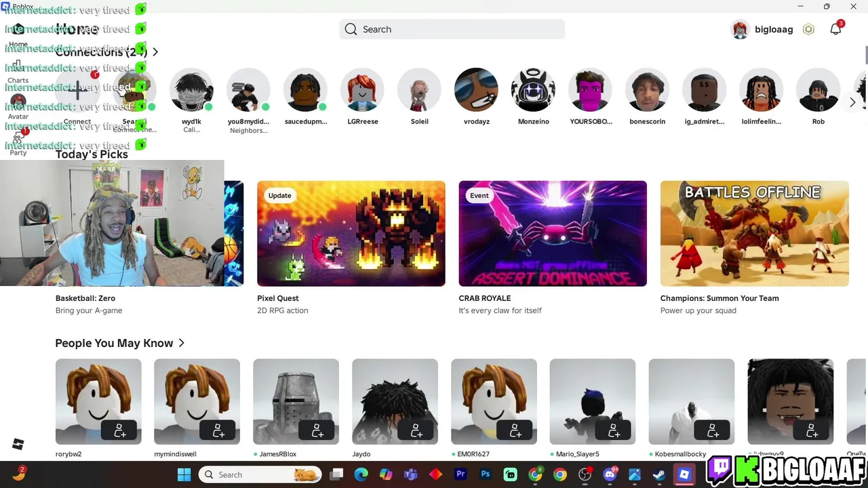Click the Today's Picks heading
This screenshot has height=488, width=868.
tap(92, 154)
